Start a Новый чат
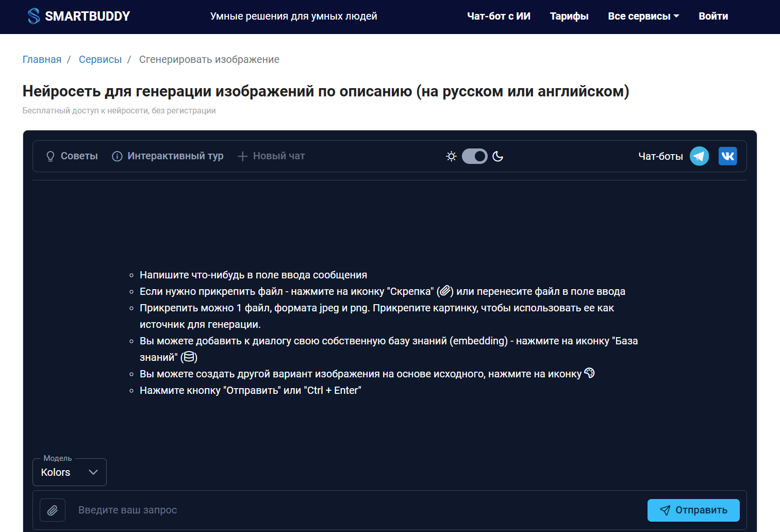The height and width of the screenshot is (532, 780). pos(271,156)
